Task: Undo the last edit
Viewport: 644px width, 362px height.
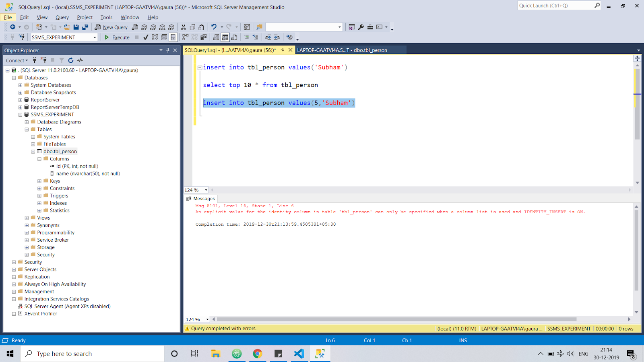Action: click(x=213, y=27)
